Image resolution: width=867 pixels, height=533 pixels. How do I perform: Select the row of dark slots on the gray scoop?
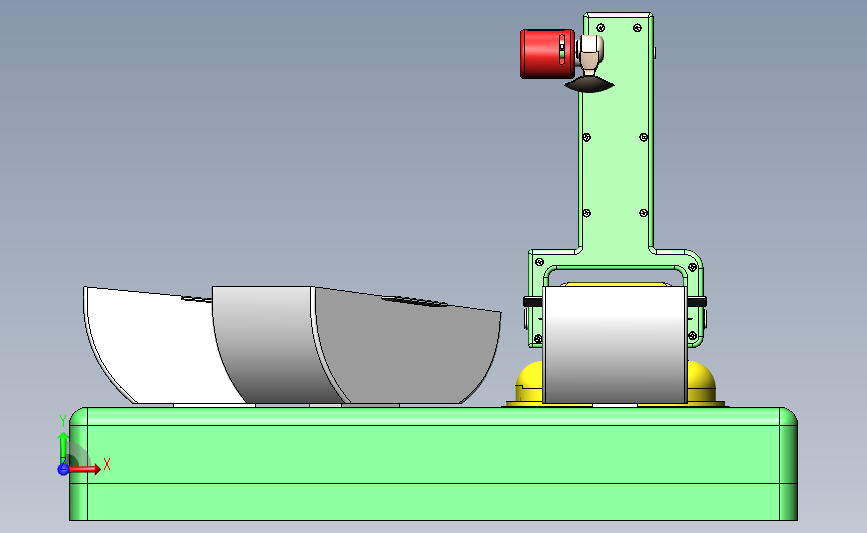tap(415, 301)
